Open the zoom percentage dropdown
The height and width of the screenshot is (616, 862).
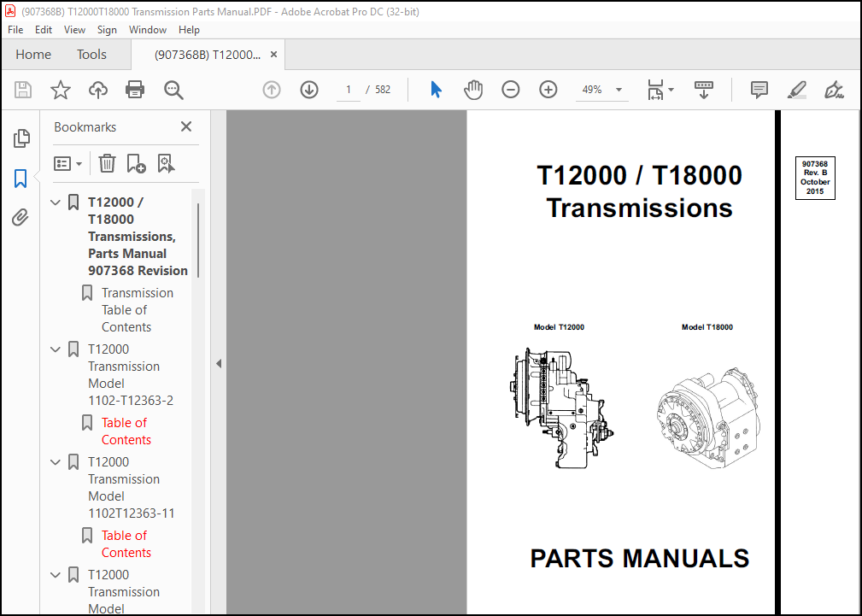click(619, 90)
